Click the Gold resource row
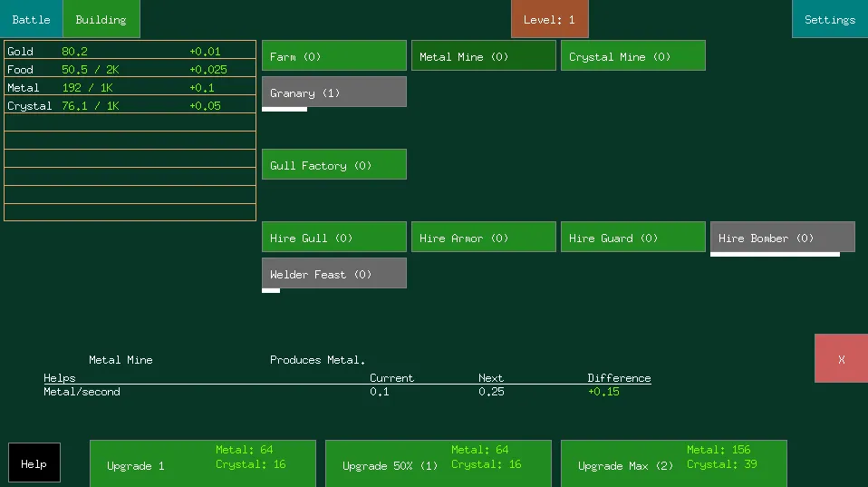The width and height of the screenshot is (868, 487). [x=130, y=51]
